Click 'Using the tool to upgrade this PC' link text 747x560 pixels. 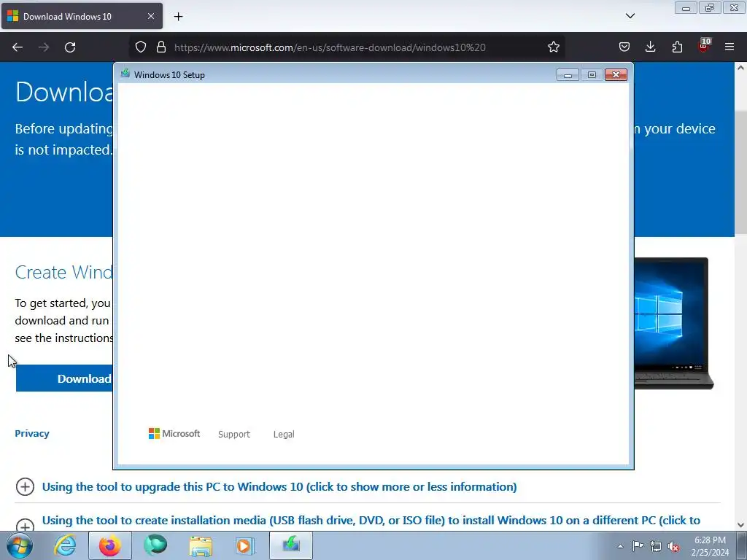pos(279,486)
